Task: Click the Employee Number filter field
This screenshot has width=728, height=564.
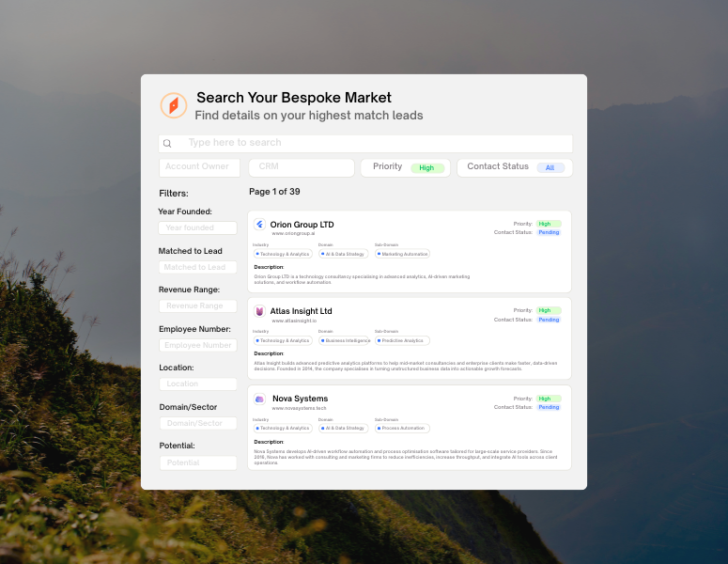Action: coord(197,345)
